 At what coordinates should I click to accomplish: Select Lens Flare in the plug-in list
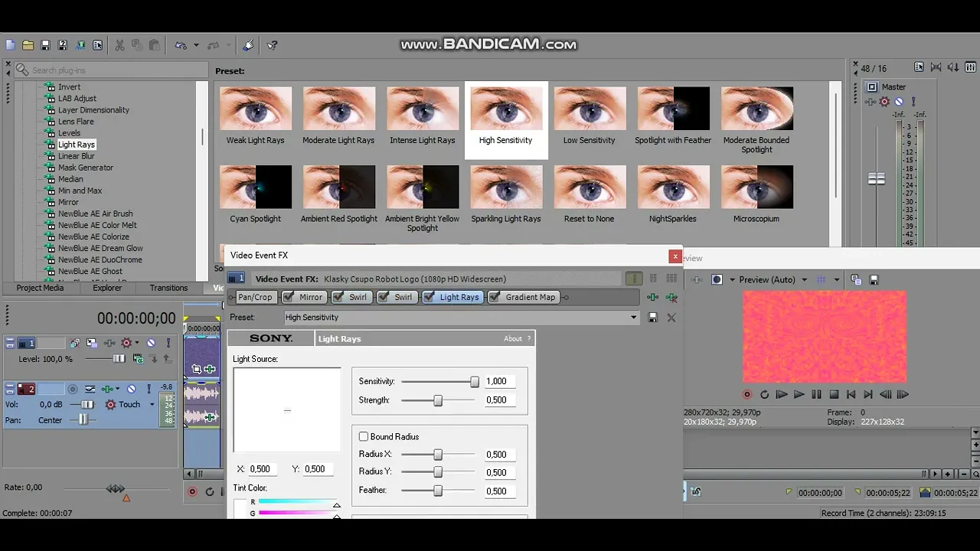pyautogui.click(x=76, y=122)
